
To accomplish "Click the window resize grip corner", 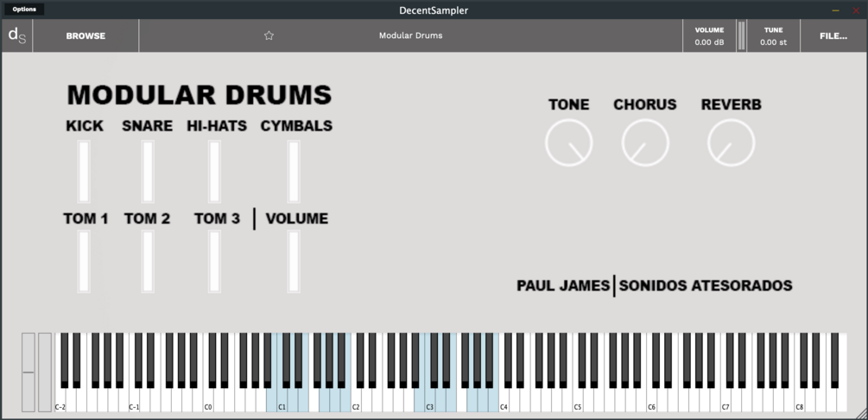I will [x=861, y=413].
